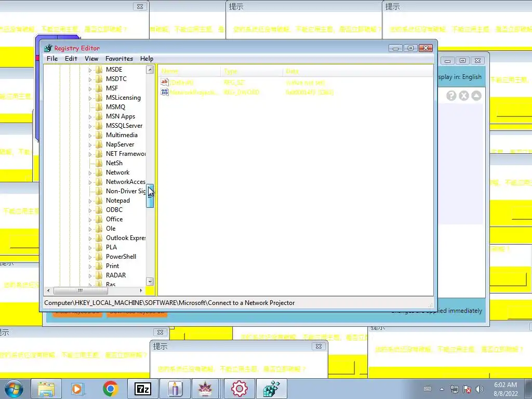Expand the Multimedia registry key
The width and height of the screenshot is (532, 399).
tap(90, 136)
